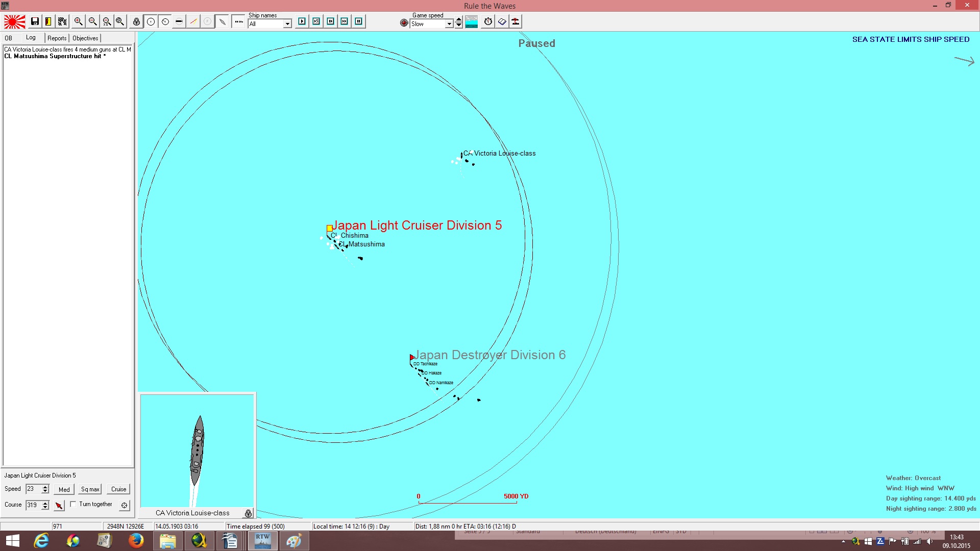Viewport: 980px width, 551px height.
Task: Click the red record circle icon
Action: [404, 23]
